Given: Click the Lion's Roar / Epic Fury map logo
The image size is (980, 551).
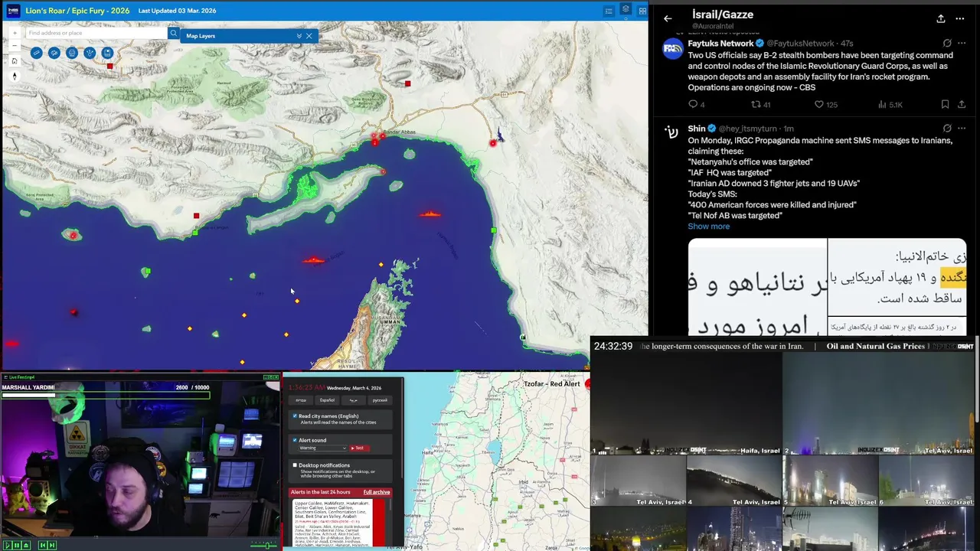Looking at the screenshot, I should (x=13, y=11).
